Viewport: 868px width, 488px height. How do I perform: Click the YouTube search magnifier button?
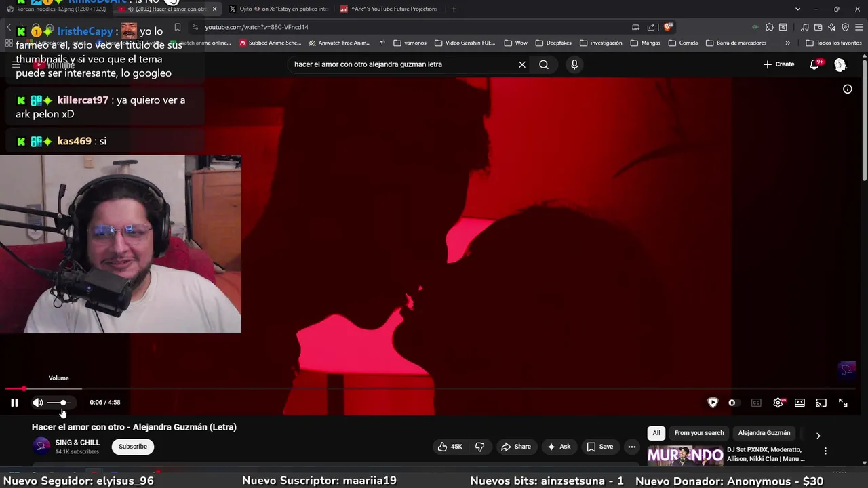(544, 64)
